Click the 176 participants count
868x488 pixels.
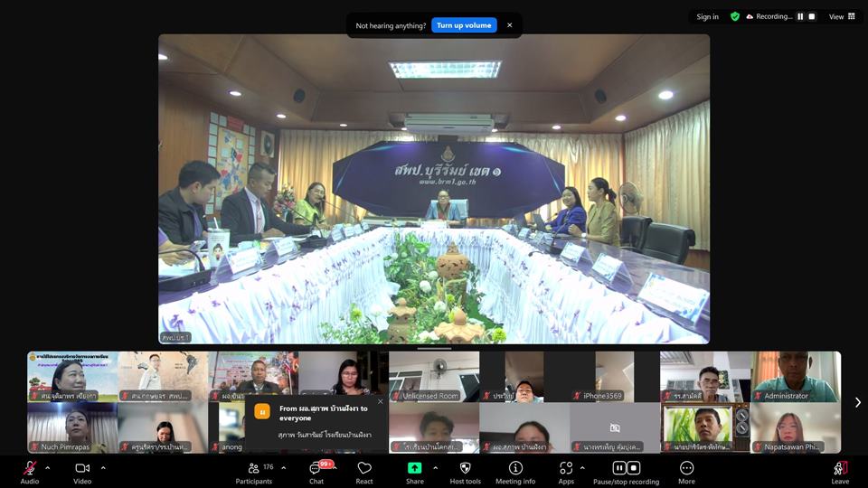pos(268,467)
